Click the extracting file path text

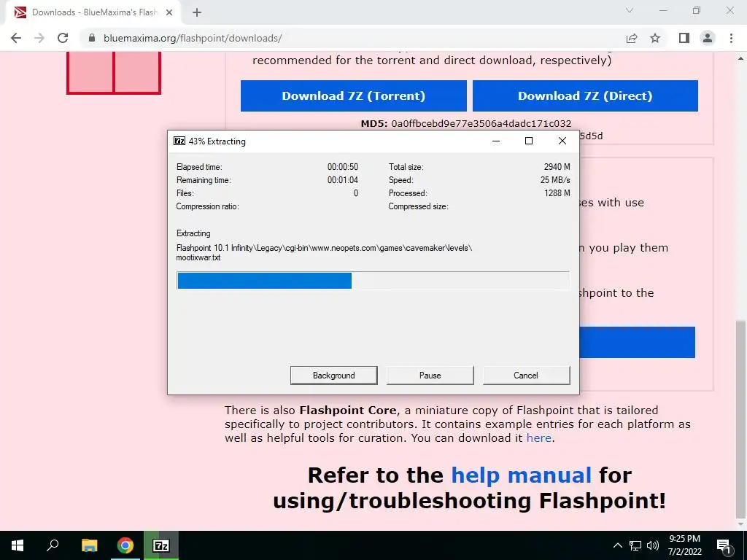[324, 252]
